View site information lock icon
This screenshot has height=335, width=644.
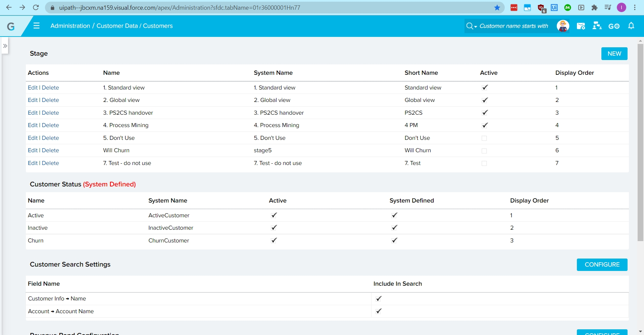coord(52,7)
